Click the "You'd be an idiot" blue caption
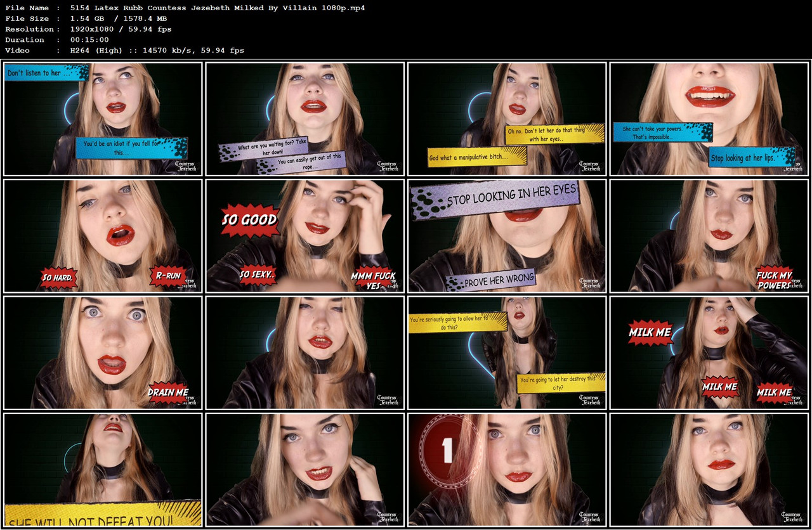 131,148
